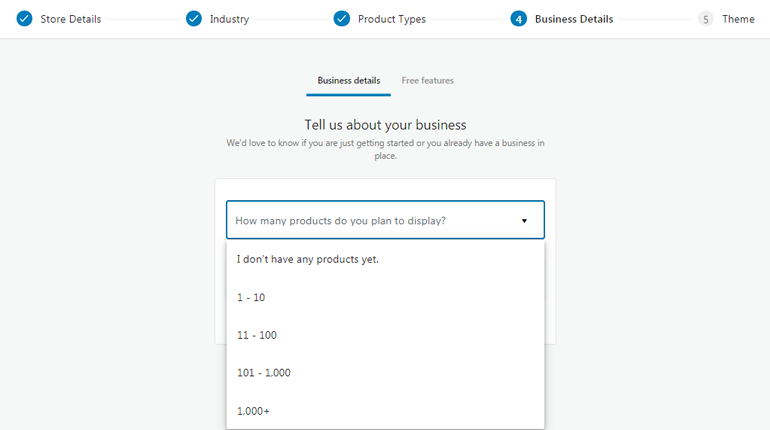Select the "1 - 10" products option
This screenshot has width=770, height=430.
pos(251,297)
